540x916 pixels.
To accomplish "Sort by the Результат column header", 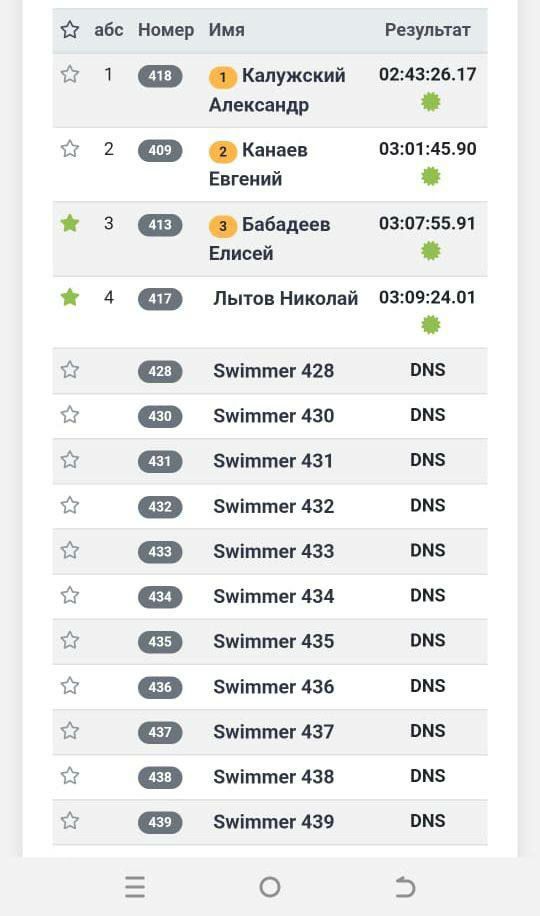I will point(427,30).
